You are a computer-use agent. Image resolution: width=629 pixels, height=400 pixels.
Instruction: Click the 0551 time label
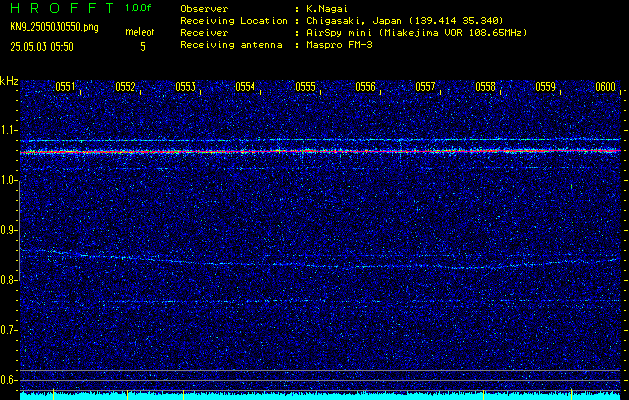65,87
